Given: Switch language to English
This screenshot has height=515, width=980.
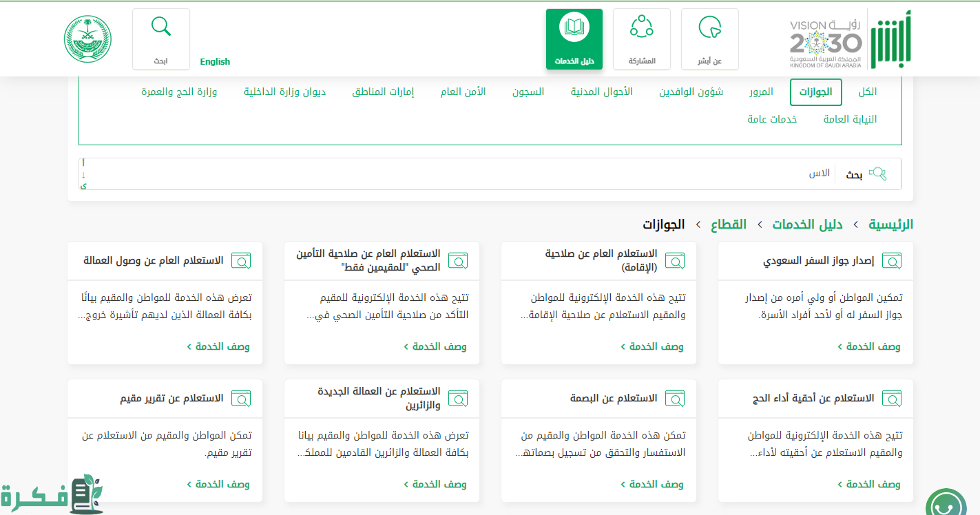Looking at the screenshot, I should [215, 61].
